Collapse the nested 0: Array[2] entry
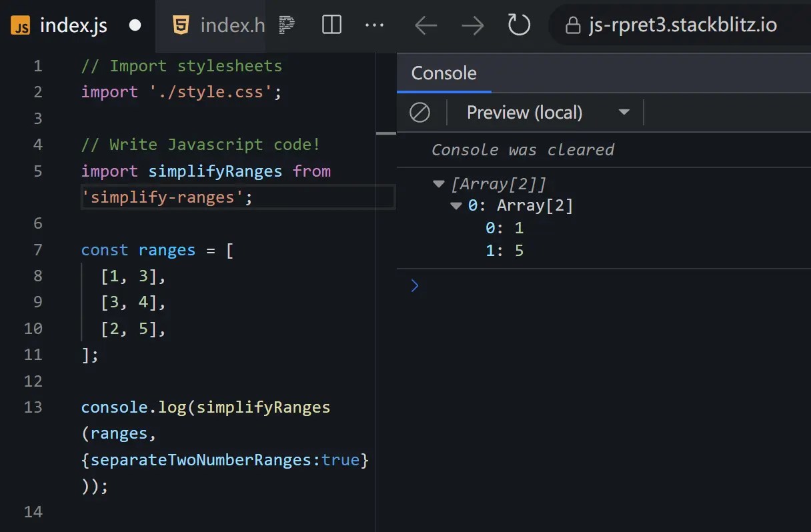This screenshot has width=811, height=532. 456,205
